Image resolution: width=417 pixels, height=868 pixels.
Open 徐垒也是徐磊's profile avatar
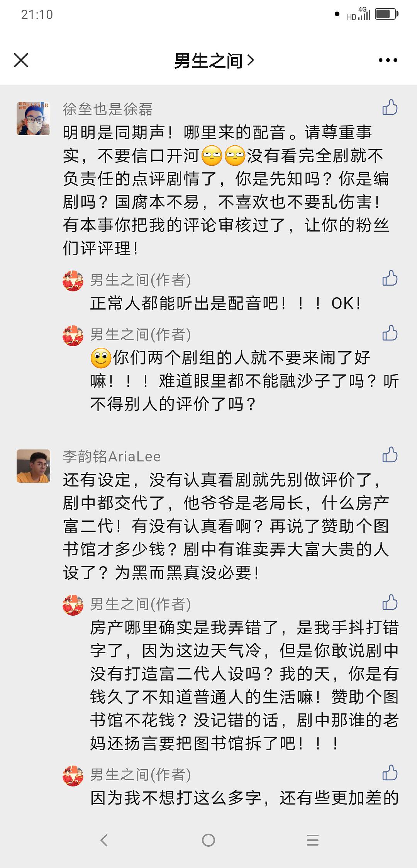(33, 118)
